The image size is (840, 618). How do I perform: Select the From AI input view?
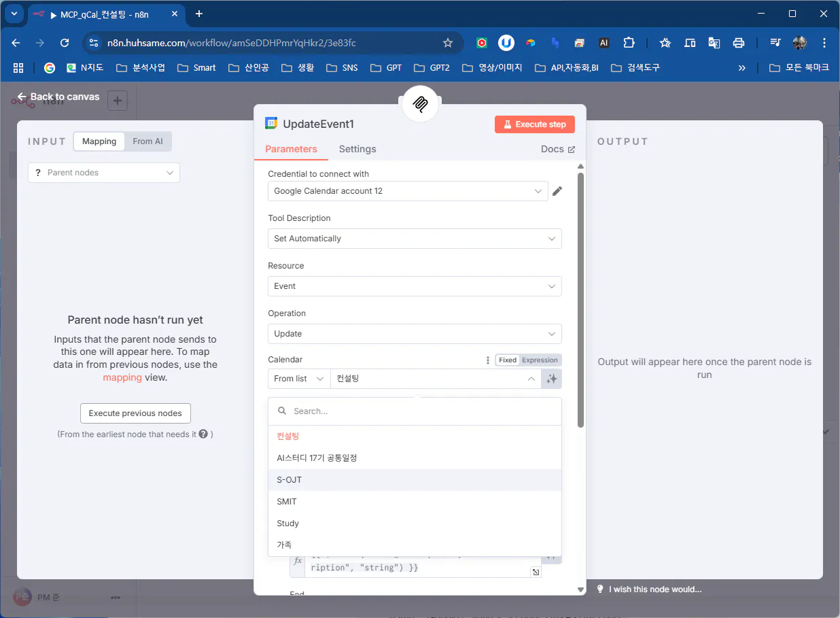pos(147,141)
